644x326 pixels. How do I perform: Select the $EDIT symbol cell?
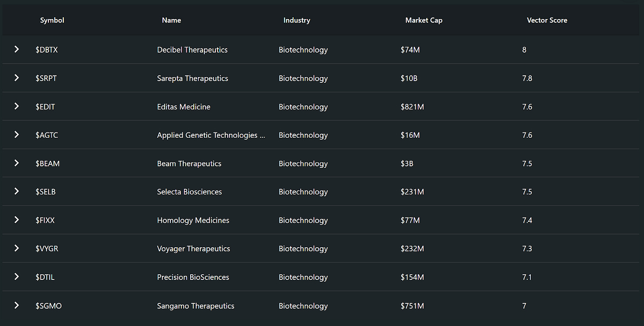pyautogui.click(x=45, y=107)
